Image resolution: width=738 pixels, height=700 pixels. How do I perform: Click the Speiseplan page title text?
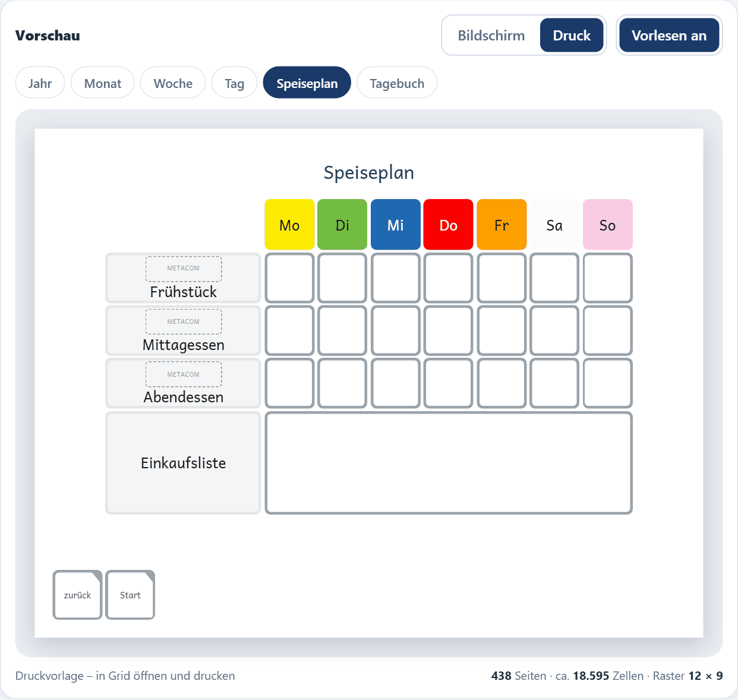click(369, 172)
